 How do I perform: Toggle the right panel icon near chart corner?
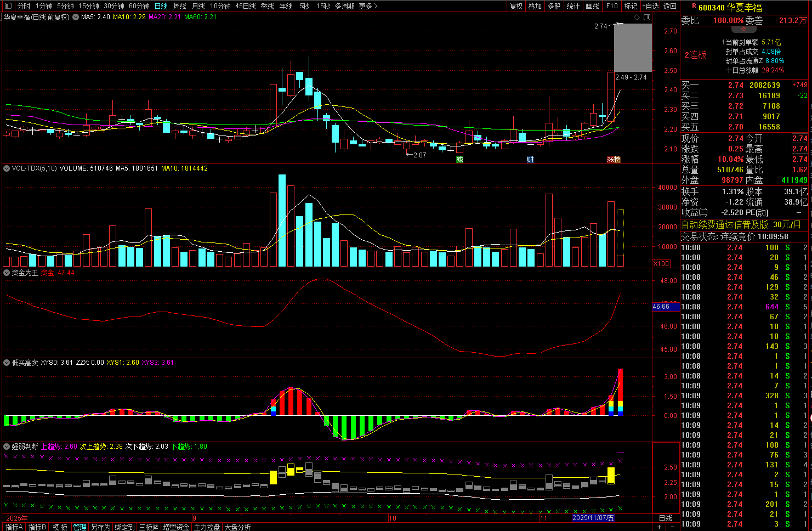[647, 18]
